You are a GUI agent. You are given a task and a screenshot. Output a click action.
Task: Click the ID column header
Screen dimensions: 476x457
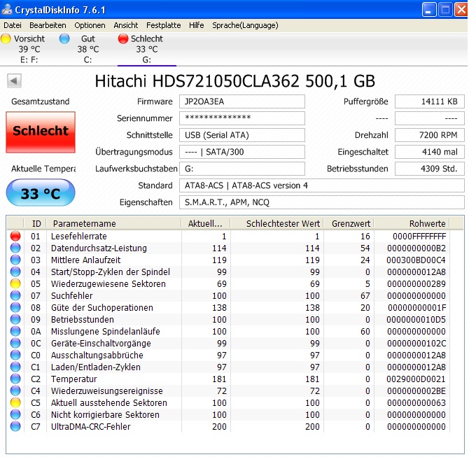point(35,223)
